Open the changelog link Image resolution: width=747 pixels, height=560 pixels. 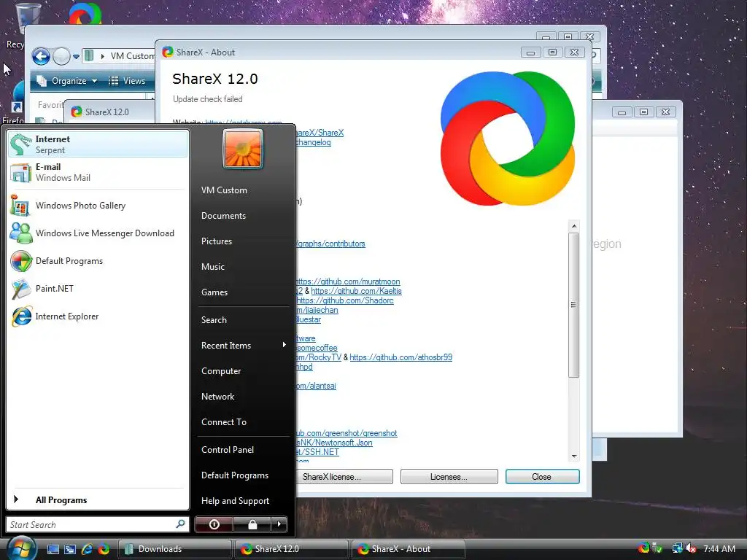[x=313, y=142]
